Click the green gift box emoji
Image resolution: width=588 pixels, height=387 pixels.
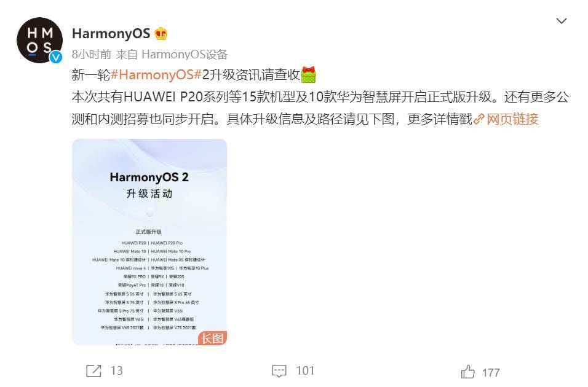coord(308,74)
